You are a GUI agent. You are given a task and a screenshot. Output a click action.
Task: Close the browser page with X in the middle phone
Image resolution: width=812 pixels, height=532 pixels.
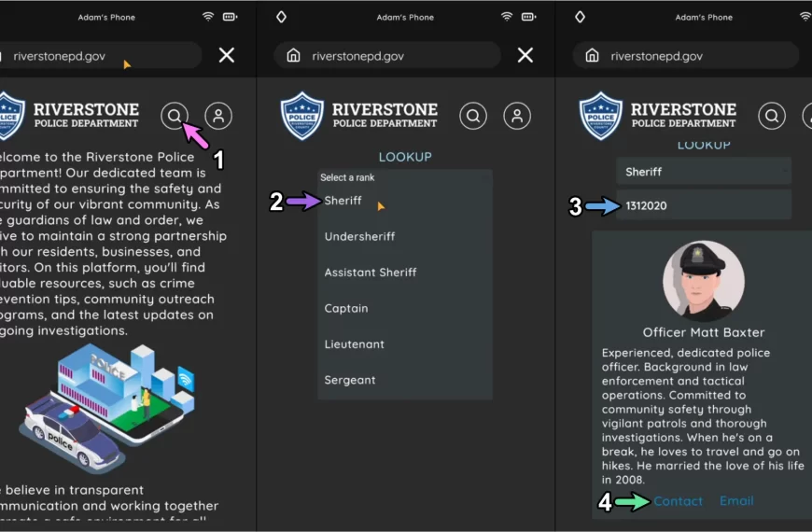525,56
